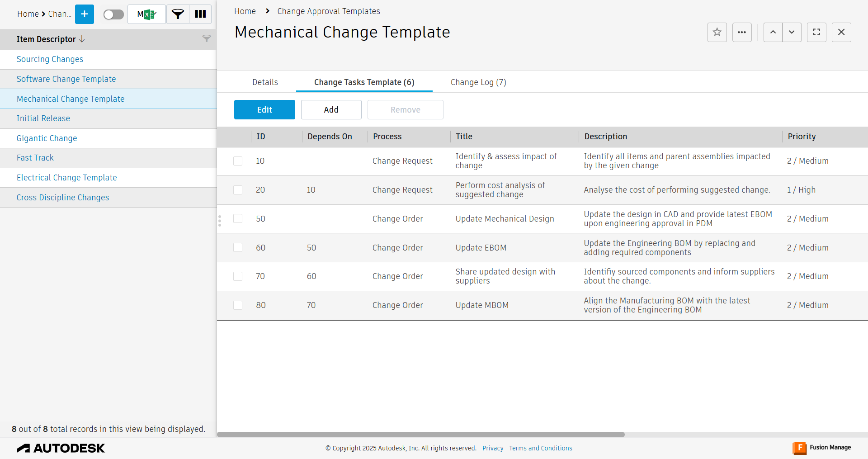Image resolution: width=868 pixels, height=459 pixels.
Task: Select checkbox for Update EBOM row
Action: pos(238,248)
